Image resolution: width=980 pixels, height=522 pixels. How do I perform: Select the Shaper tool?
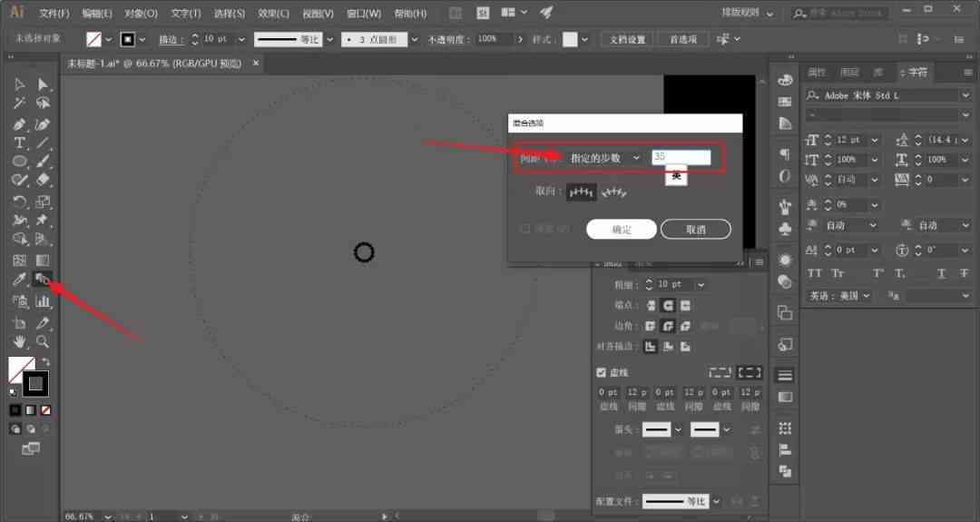tap(19, 180)
